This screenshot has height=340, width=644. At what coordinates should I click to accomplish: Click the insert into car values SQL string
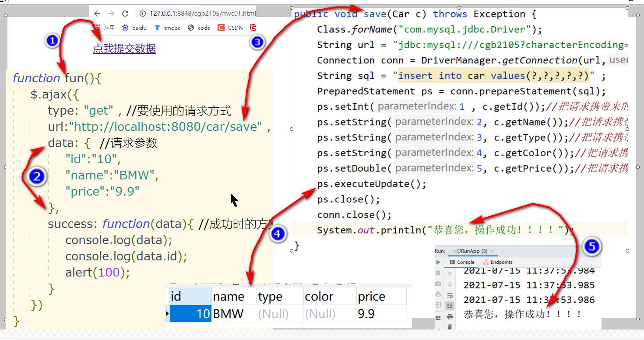coord(494,76)
